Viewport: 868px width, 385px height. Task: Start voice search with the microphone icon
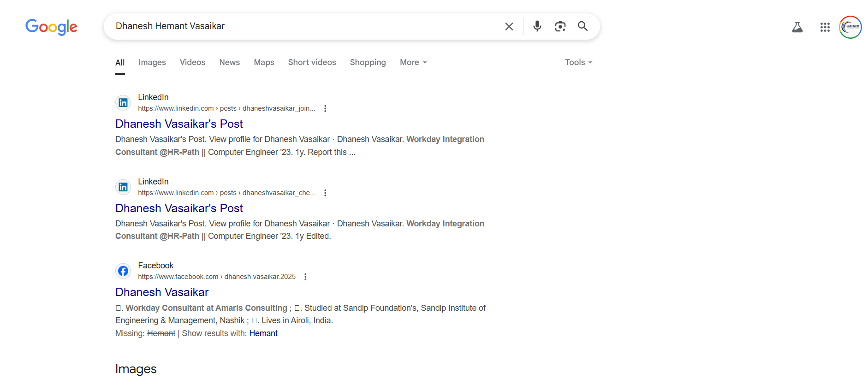pos(537,26)
